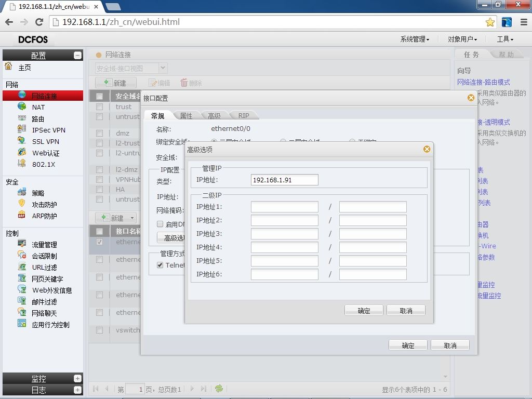Close the 高级选项 dialog with the X icon
532x399 pixels.
[427, 149]
